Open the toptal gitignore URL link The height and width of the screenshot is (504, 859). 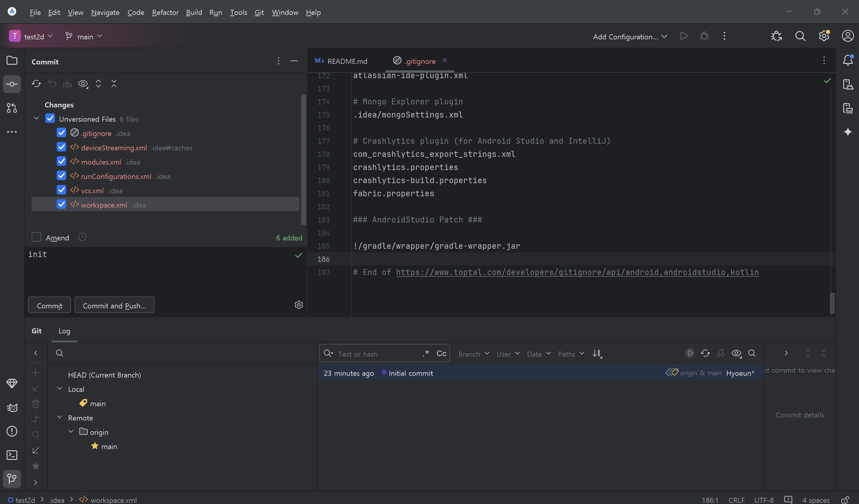pos(577,272)
